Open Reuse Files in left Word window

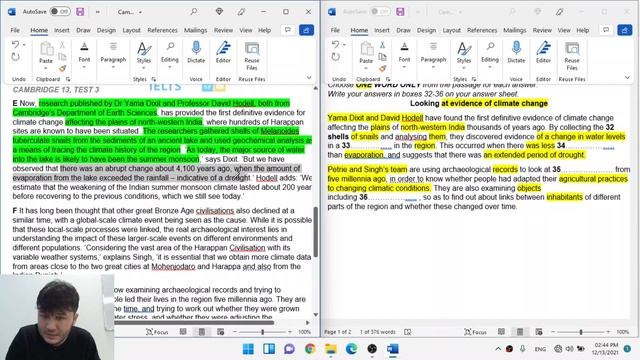tap(252, 56)
